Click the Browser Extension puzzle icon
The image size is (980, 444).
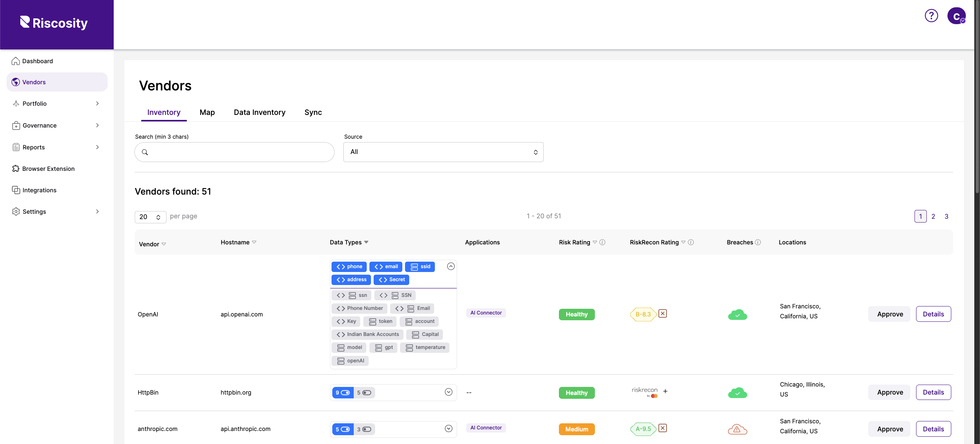(16, 169)
